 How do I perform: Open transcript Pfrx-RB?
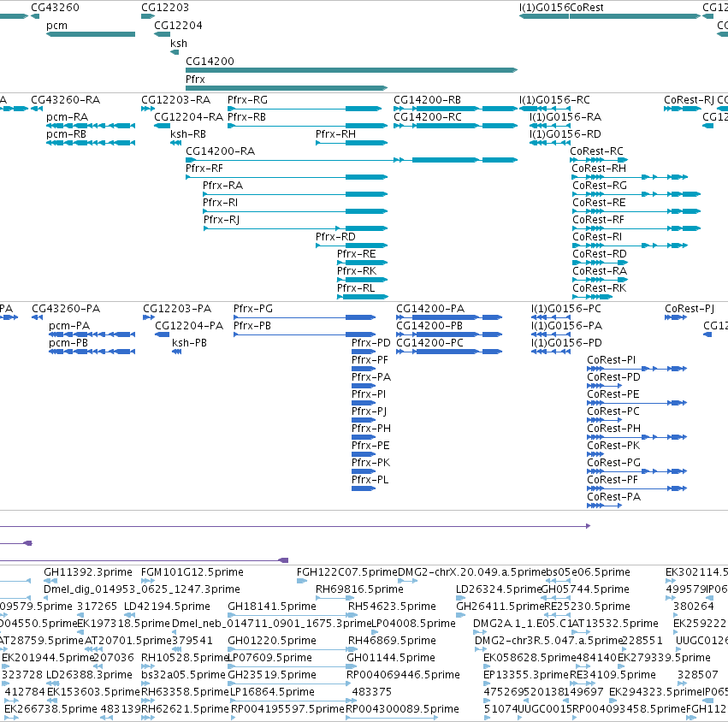click(x=246, y=117)
